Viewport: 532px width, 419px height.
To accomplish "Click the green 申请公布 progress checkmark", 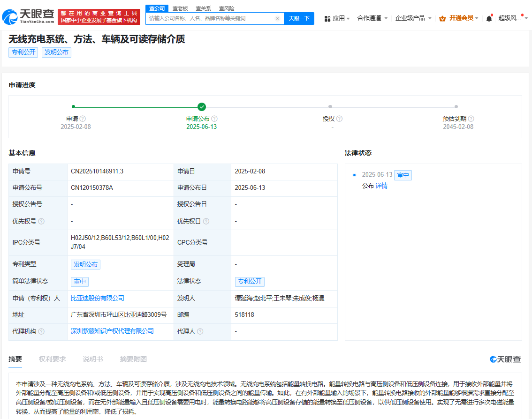I will click(x=202, y=106).
